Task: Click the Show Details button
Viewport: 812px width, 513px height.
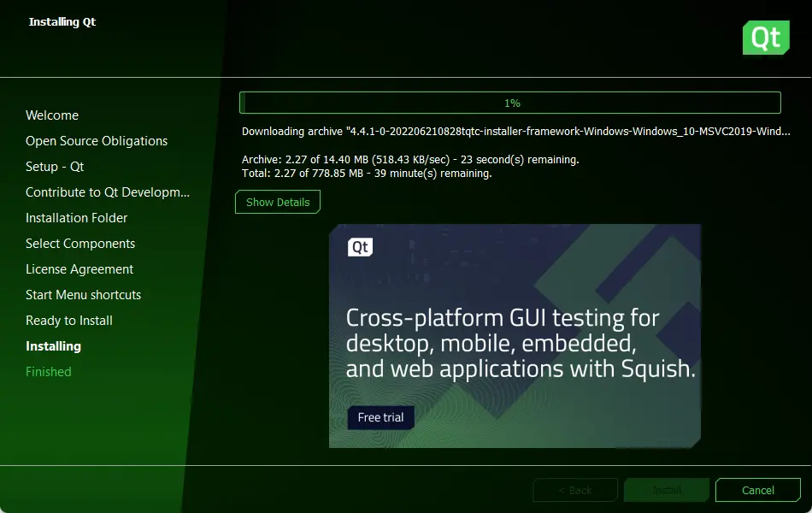Action: click(278, 202)
